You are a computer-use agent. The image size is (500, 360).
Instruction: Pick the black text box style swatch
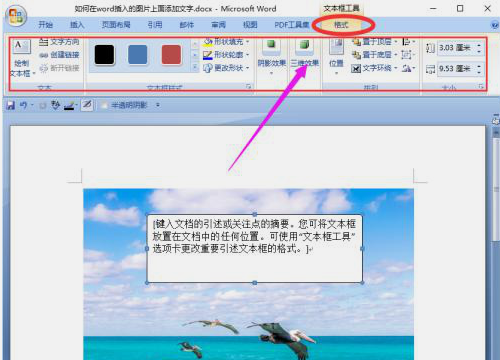[x=104, y=55]
